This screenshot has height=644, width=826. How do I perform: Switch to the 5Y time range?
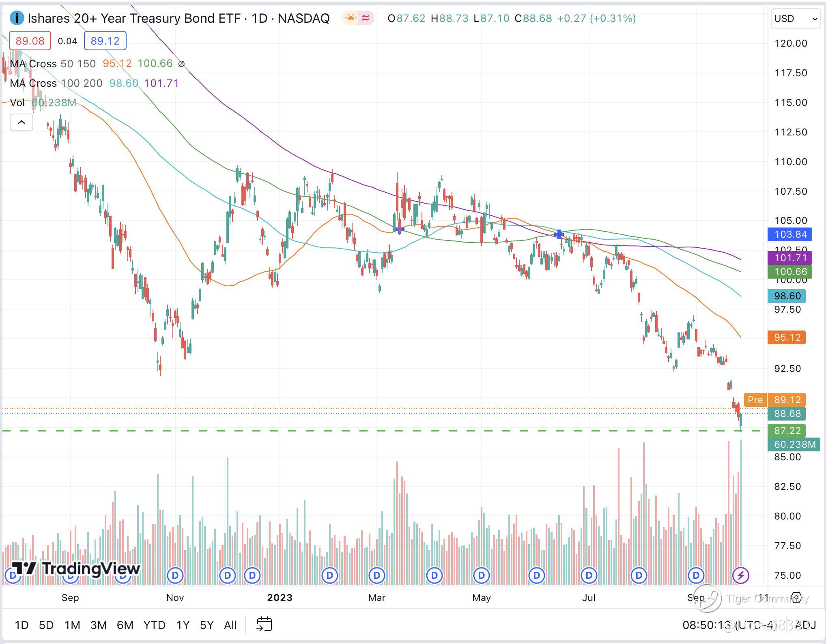[206, 625]
